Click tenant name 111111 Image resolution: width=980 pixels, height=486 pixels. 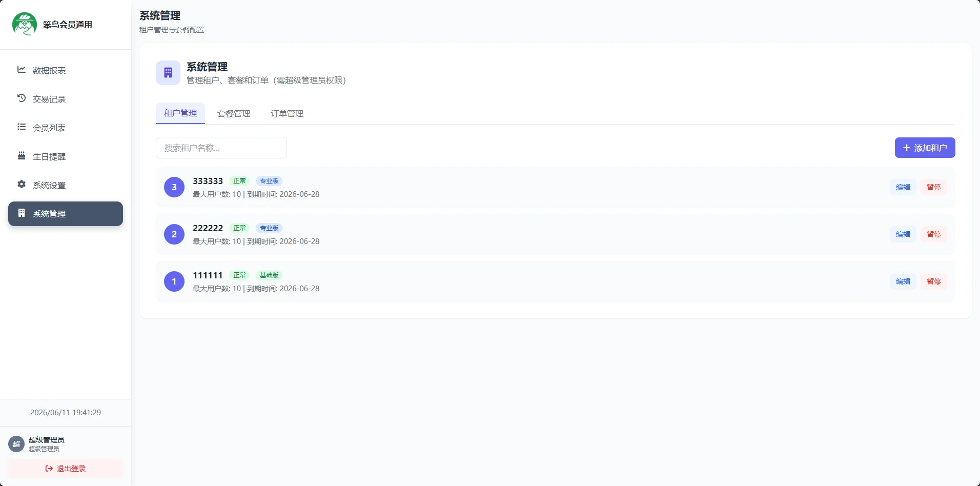208,275
